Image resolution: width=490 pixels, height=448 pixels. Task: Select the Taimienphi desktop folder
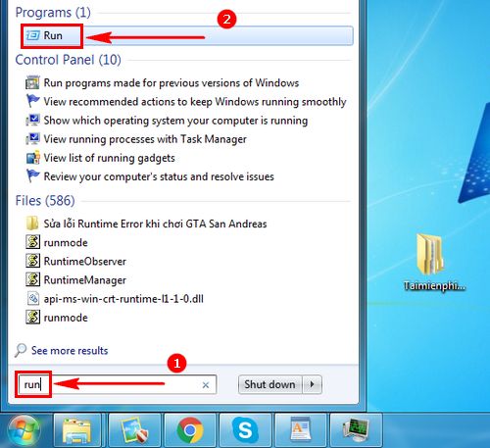434,262
